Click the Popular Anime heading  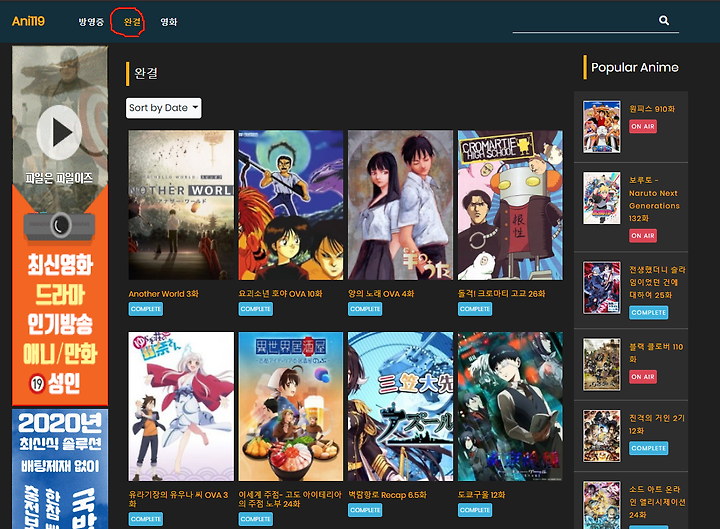[x=635, y=68]
